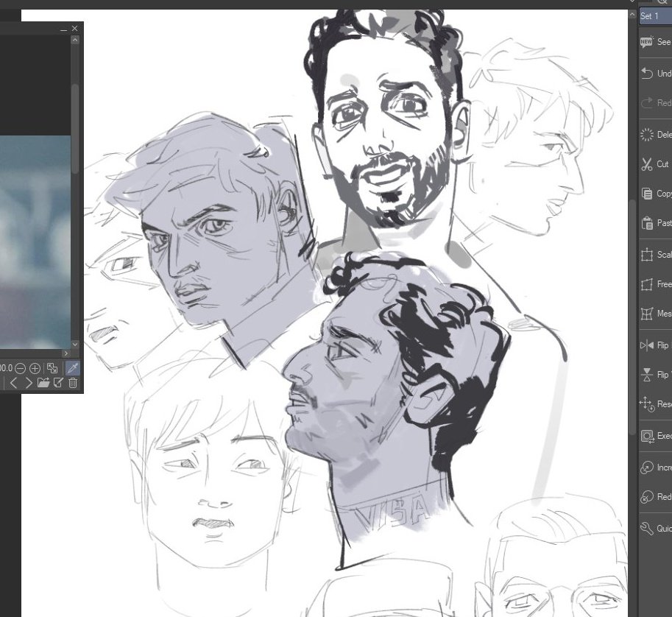Viewport: 672px width, 617px height.
Task: Select Free Transform in Quick Access
Action: click(655, 284)
